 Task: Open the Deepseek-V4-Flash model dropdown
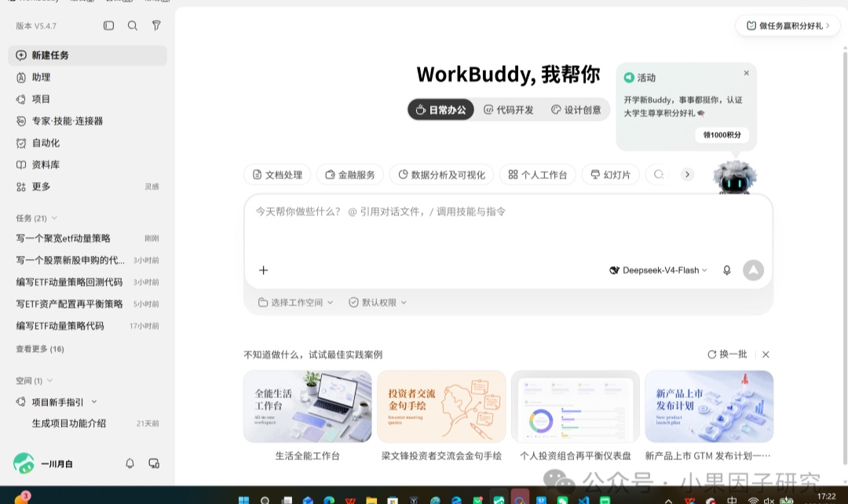point(658,270)
